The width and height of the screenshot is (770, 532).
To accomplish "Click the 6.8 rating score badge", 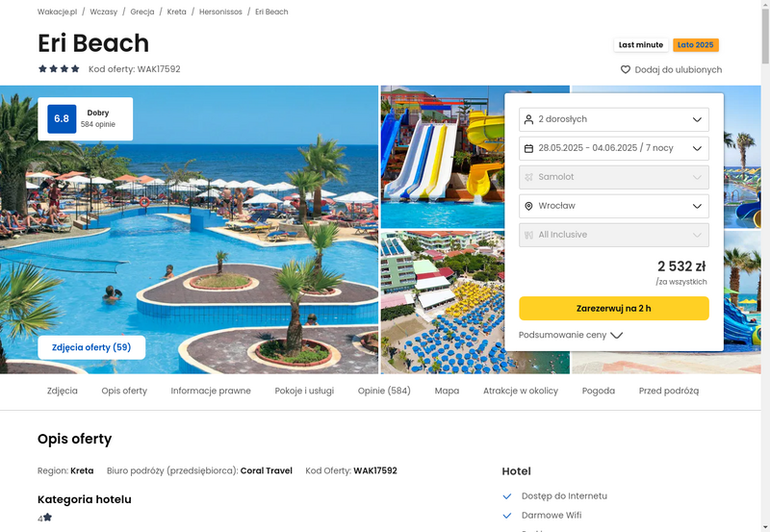I will coord(62,118).
